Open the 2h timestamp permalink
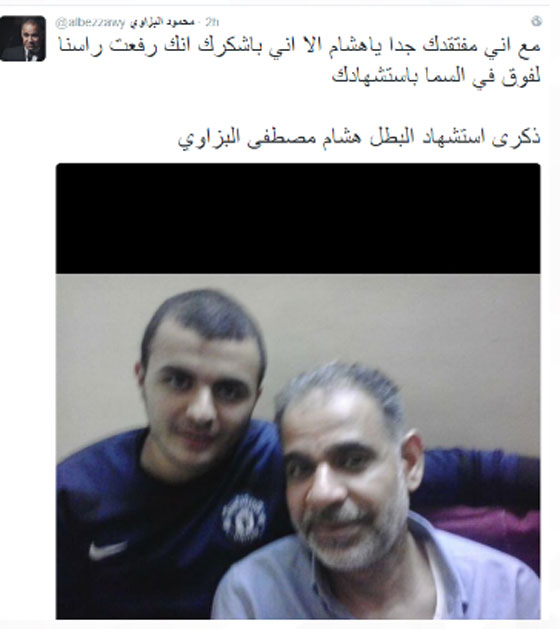The image size is (560, 629). click(x=212, y=22)
